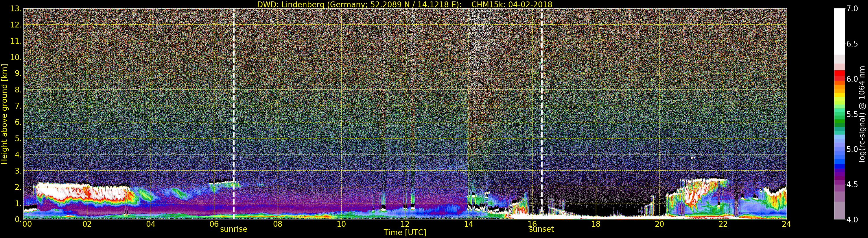Click the '22' time tick label
The image size is (868, 238).
click(723, 224)
